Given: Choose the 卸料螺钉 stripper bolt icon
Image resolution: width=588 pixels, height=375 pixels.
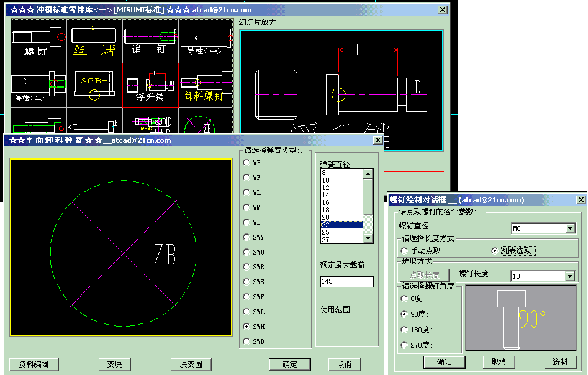Looking at the screenshot, I should pyautogui.click(x=205, y=84).
